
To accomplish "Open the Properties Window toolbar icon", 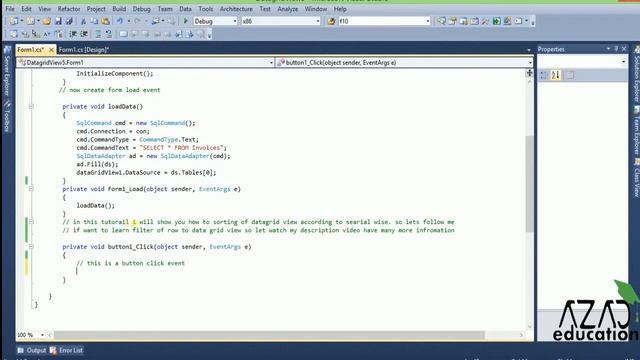I will [x=452, y=21].
